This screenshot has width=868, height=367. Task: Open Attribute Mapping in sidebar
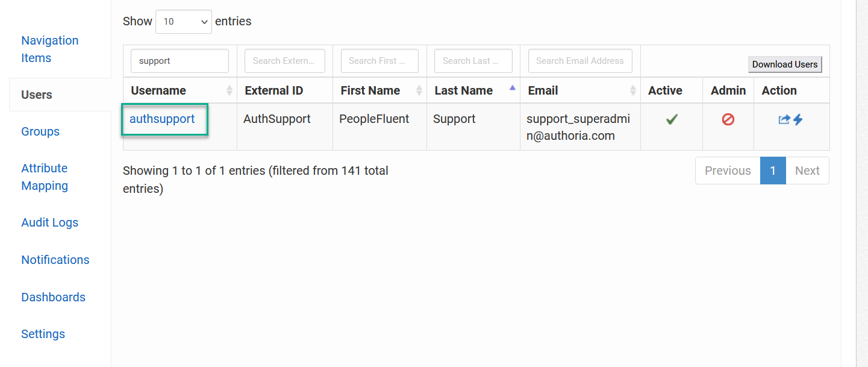point(45,177)
